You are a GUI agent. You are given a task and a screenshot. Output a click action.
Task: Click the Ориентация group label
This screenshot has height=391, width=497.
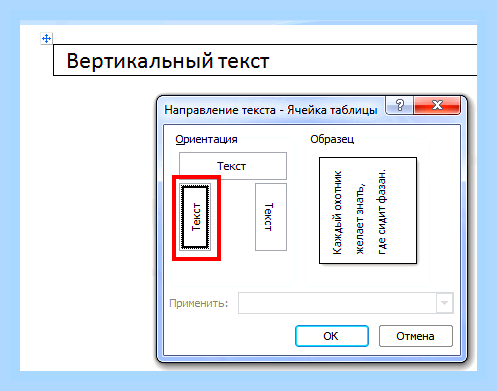point(206,139)
